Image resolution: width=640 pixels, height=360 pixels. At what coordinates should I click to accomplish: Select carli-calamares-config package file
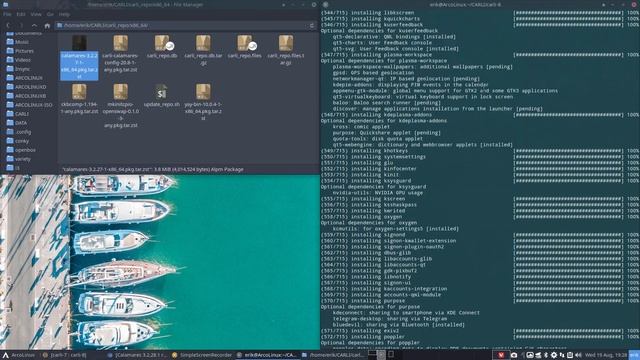[120, 54]
